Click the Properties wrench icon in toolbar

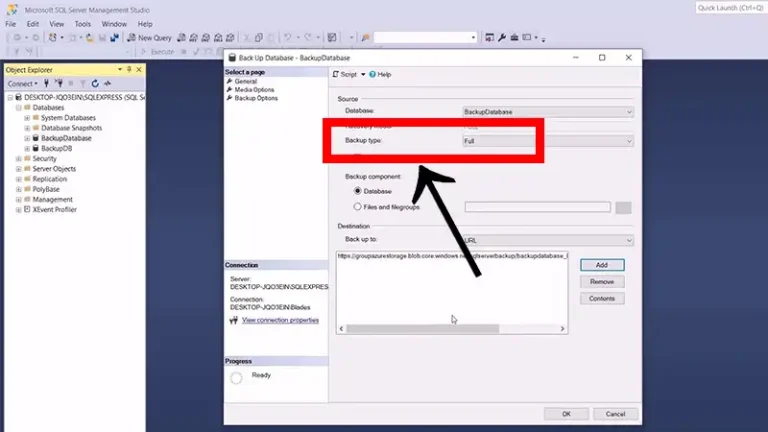tap(502, 38)
